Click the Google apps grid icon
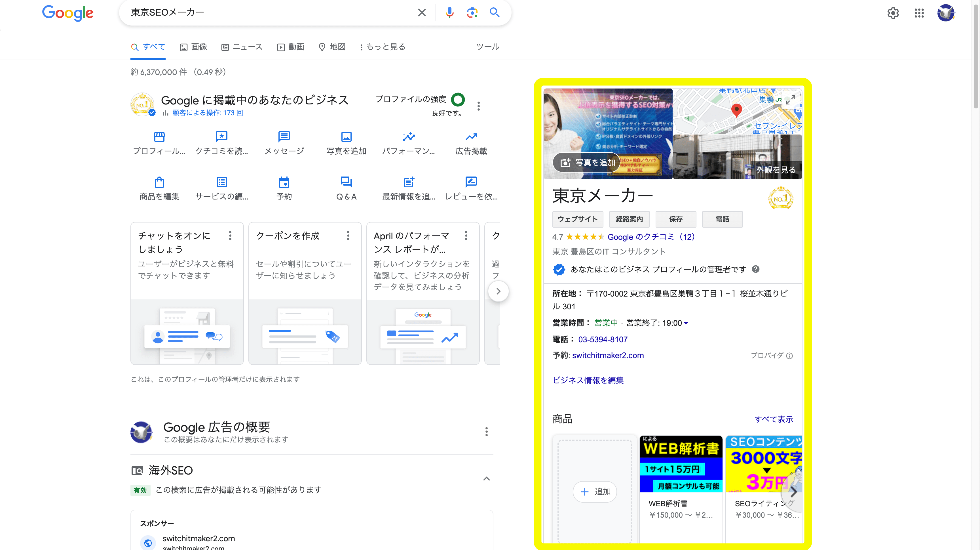 coord(919,12)
